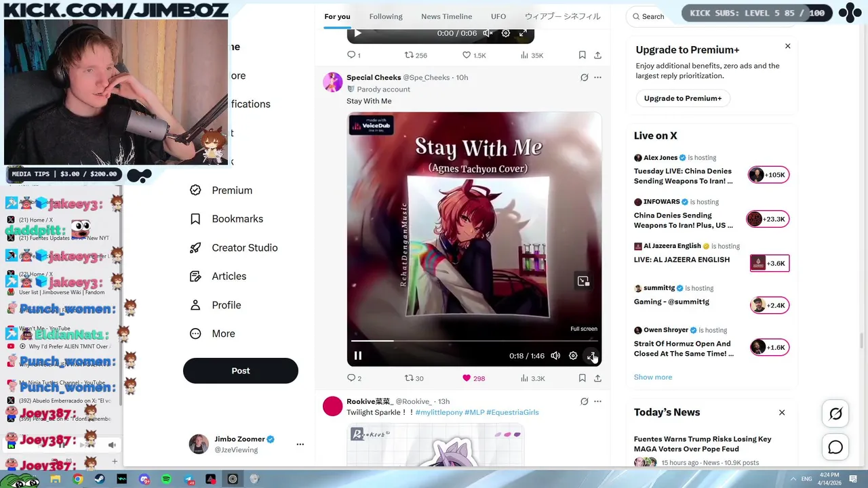Image resolution: width=868 pixels, height=488 pixels.
Task: Click Show more under Live on X
Action: coord(653,377)
